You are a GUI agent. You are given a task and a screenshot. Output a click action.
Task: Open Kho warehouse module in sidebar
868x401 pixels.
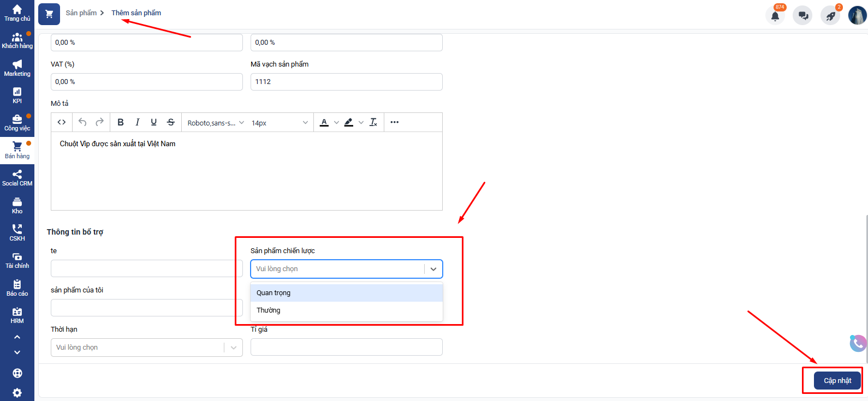[17, 206]
